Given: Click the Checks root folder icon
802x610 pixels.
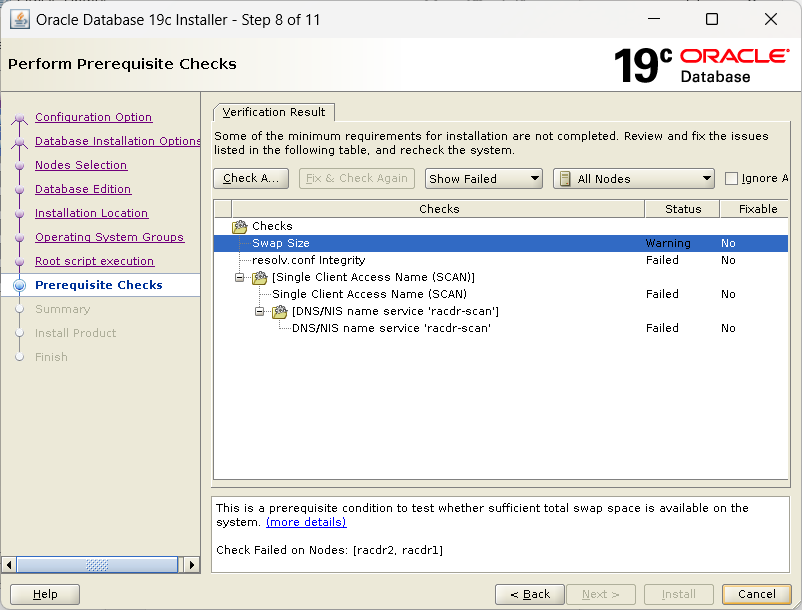Looking at the screenshot, I should (239, 226).
